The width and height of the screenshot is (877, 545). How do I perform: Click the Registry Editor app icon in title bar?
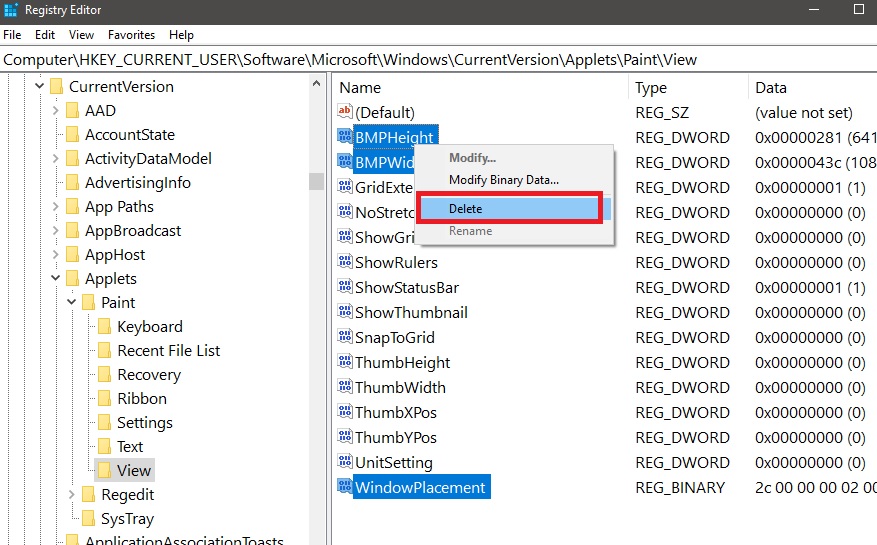[x=10, y=10]
